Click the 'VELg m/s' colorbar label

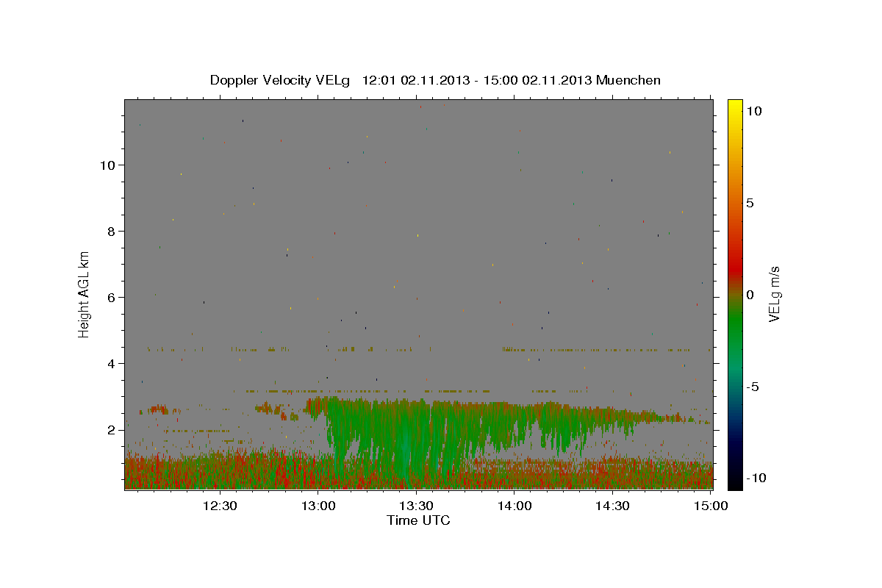click(774, 293)
